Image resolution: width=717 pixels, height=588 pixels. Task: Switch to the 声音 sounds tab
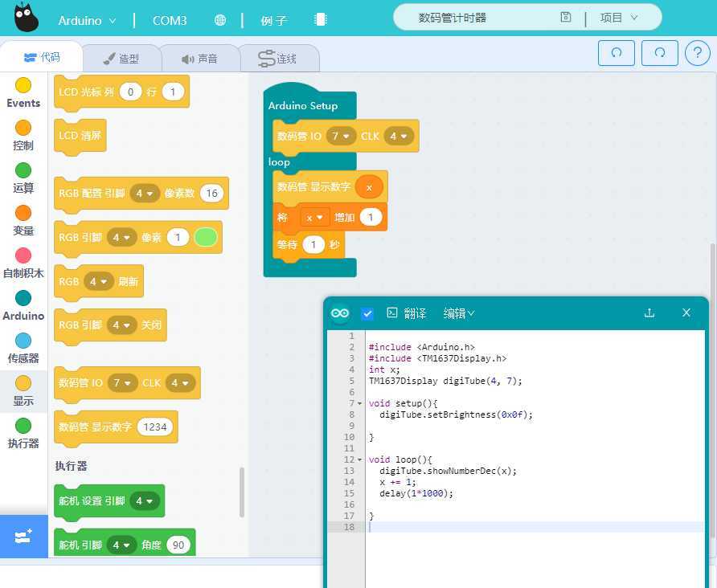199,59
